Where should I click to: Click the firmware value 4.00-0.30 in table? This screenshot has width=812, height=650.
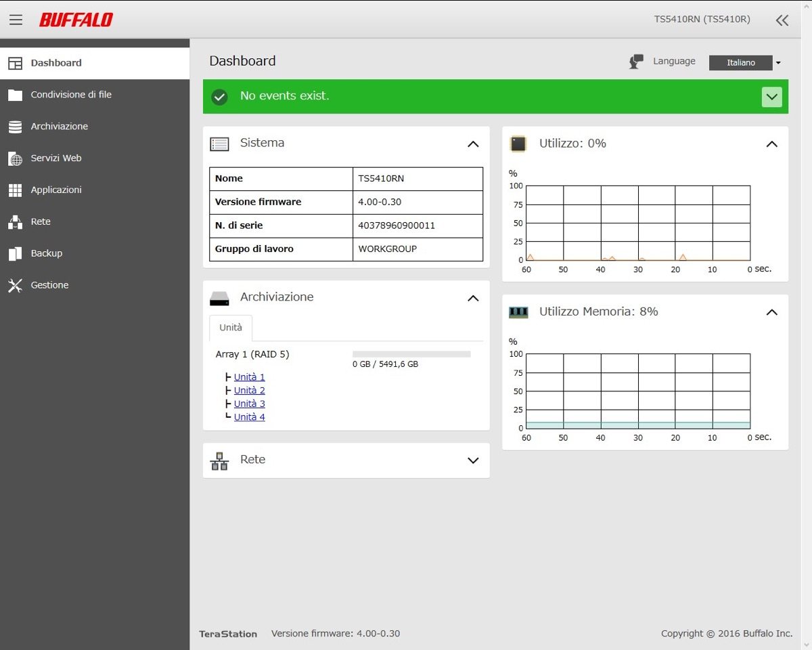click(x=380, y=202)
